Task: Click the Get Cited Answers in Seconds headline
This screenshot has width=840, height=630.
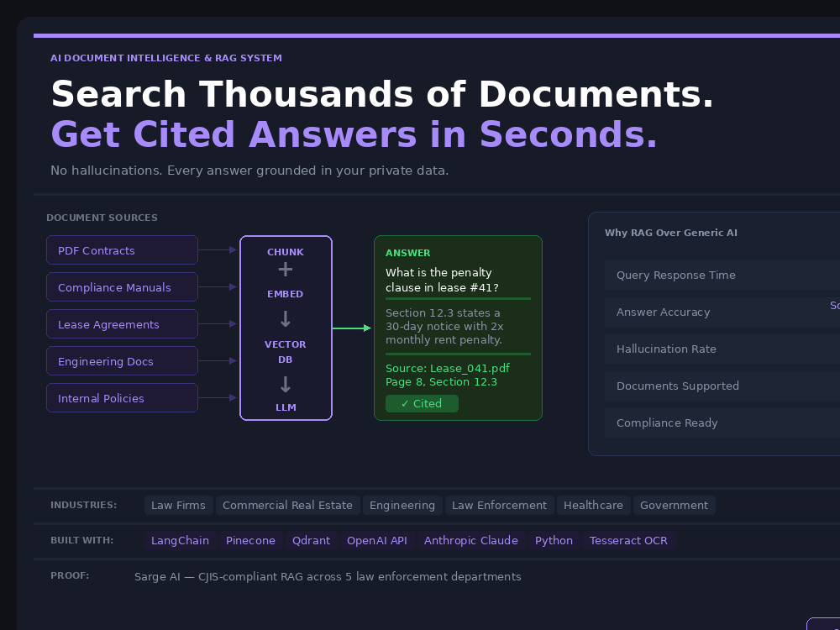Action: (354, 134)
